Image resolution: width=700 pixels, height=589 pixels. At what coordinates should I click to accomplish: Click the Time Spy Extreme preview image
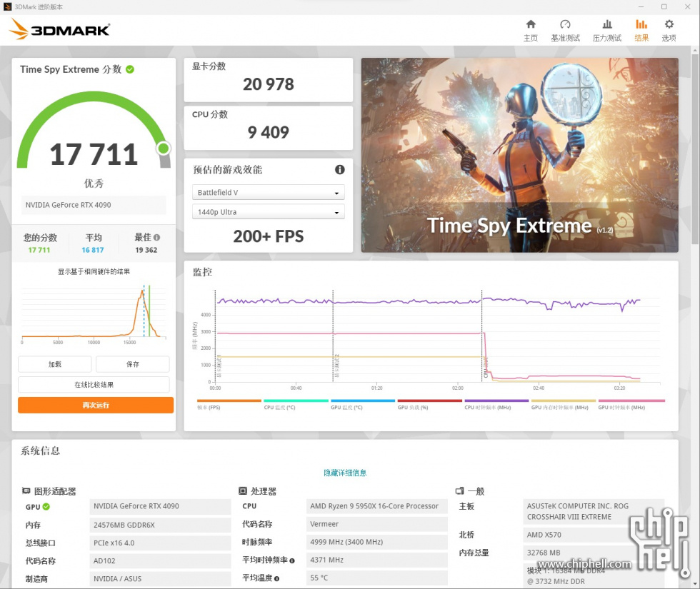pyautogui.click(x=520, y=155)
